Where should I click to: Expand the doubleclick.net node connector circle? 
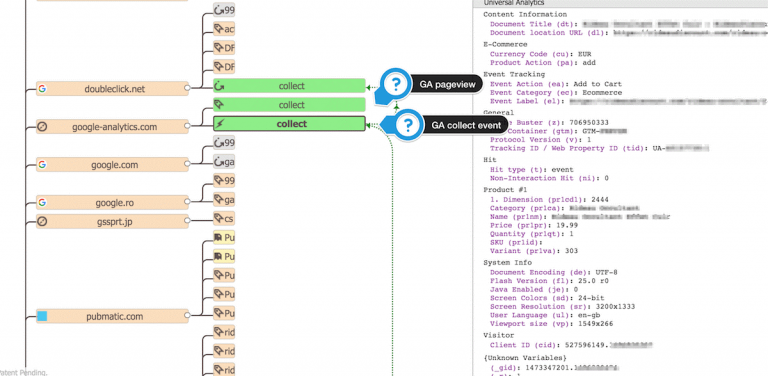click(187, 89)
